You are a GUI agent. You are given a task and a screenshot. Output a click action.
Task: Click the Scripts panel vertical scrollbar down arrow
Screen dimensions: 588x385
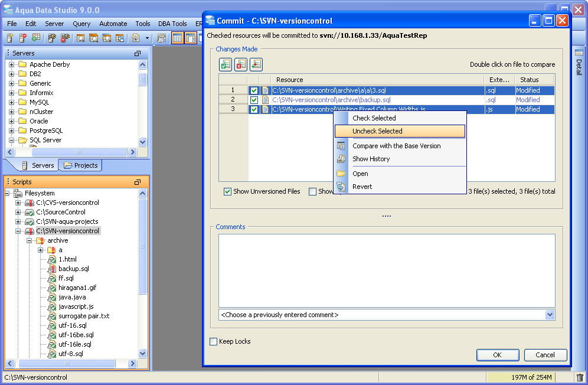click(x=142, y=353)
